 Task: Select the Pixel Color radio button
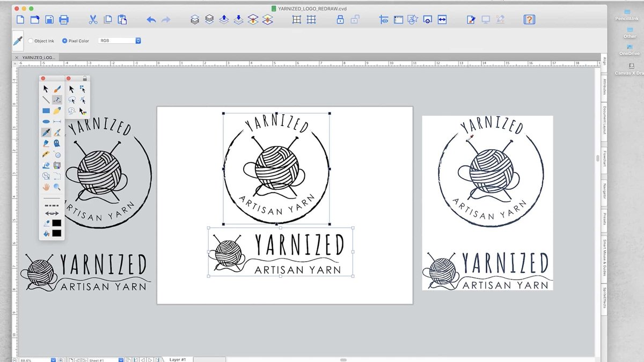65,41
